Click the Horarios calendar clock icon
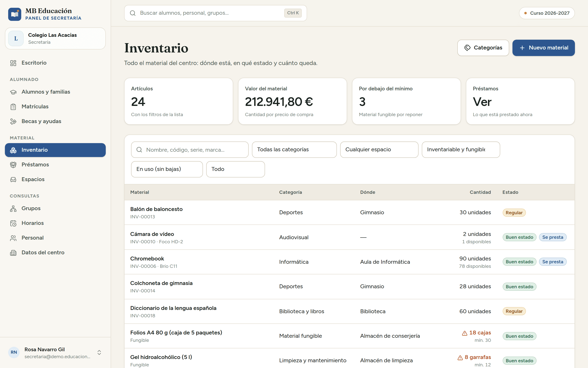Image resolution: width=588 pixels, height=368 pixels. point(13,223)
